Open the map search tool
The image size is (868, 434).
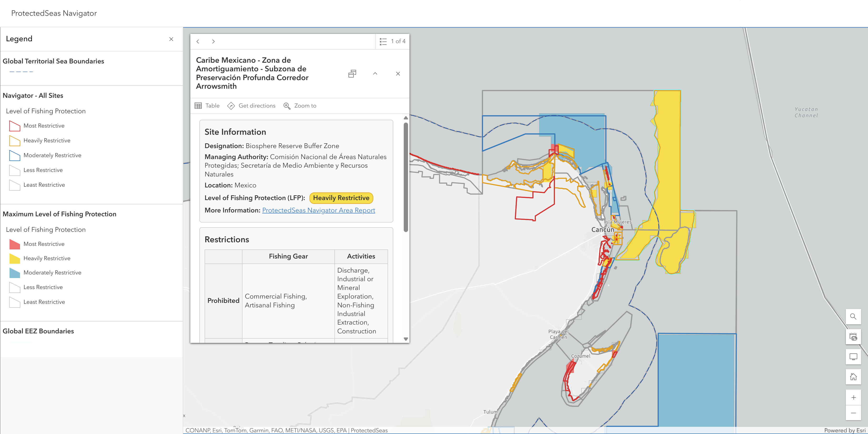click(853, 316)
